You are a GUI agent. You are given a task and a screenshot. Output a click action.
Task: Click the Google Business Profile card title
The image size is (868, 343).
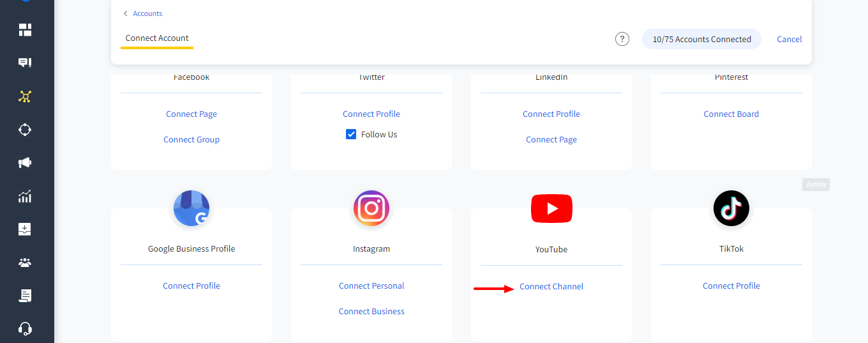tap(191, 248)
